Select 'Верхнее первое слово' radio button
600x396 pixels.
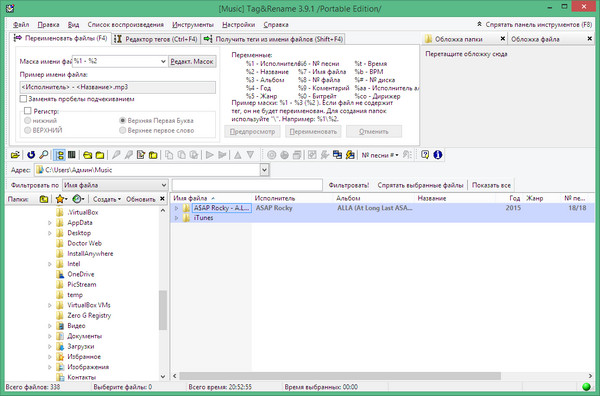(122, 130)
